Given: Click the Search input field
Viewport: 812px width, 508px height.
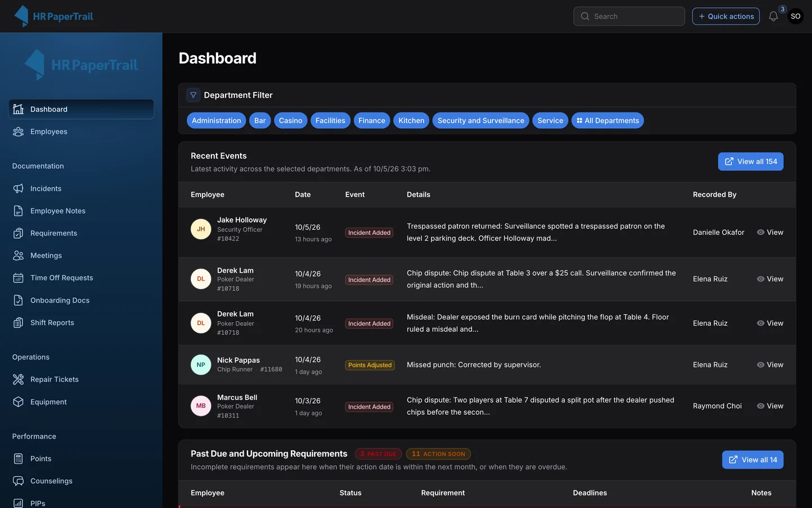Looking at the screenshot, I should pos(629,16).
